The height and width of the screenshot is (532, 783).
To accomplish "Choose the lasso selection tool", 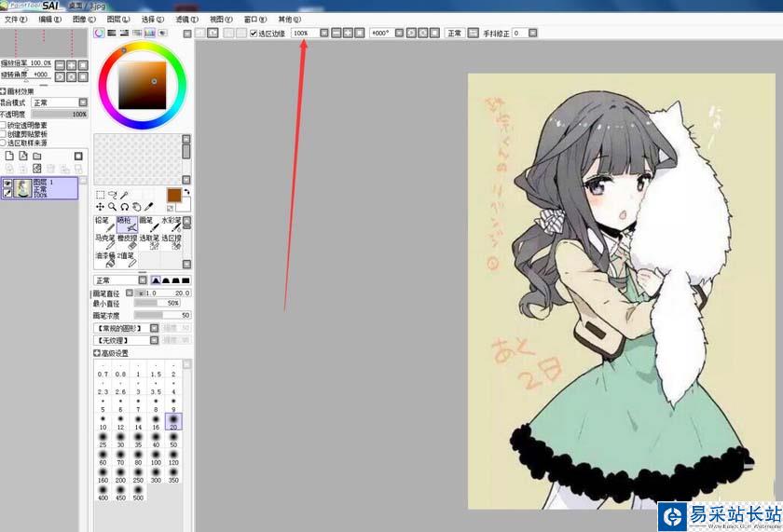I will 113,195.
